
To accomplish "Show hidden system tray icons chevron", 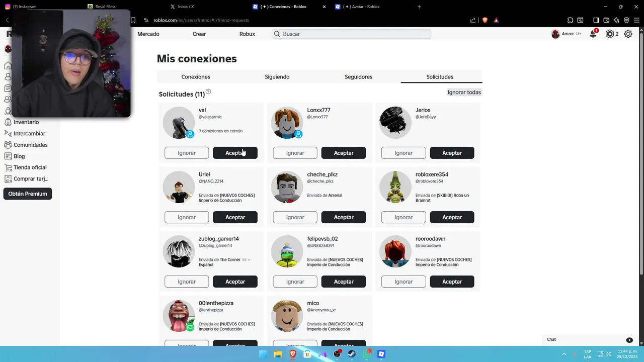I will tap(563, 354).
